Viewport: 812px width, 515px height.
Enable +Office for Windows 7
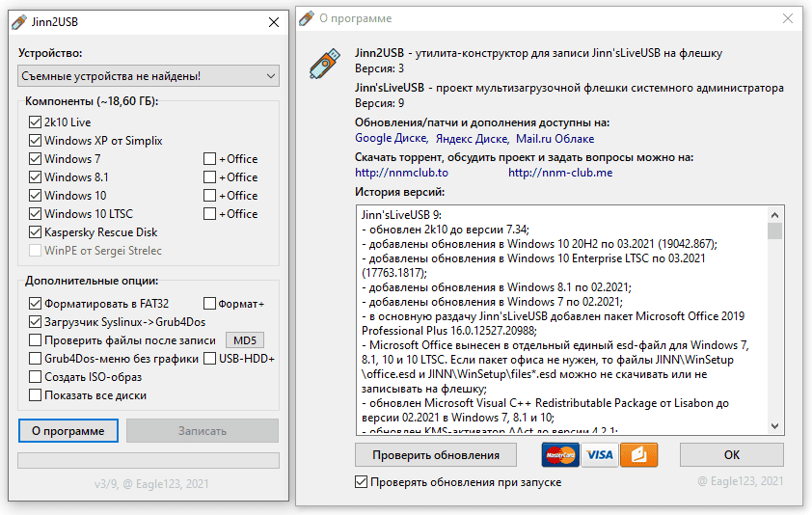(x=210, y=159)
